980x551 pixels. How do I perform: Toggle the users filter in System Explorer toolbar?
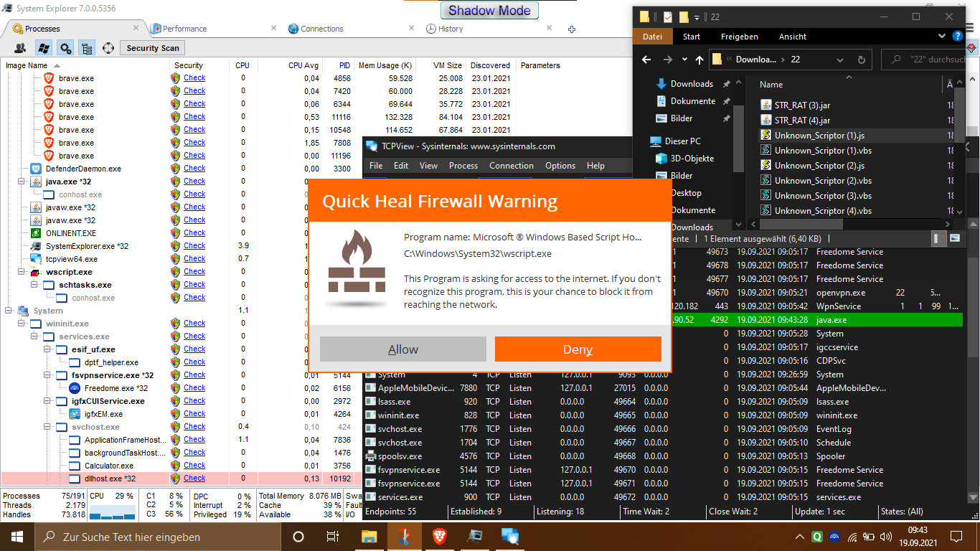pyautogui.click(x=21, y=48)
